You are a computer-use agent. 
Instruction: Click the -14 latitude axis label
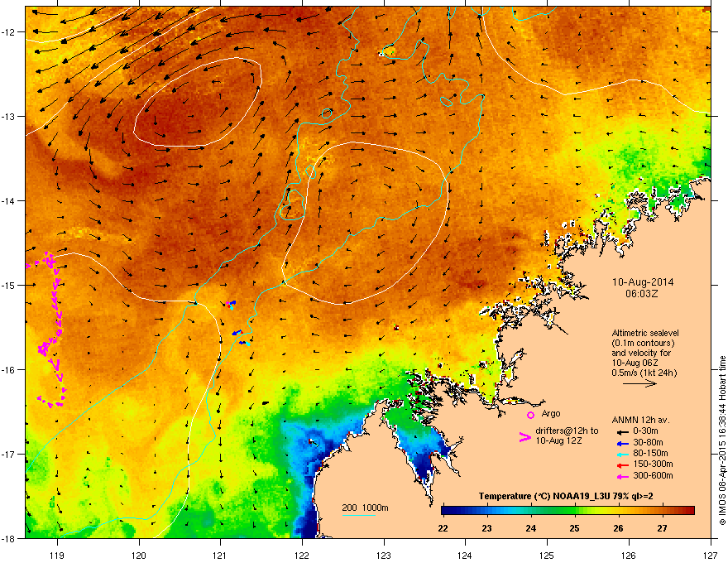pos(8,200)
